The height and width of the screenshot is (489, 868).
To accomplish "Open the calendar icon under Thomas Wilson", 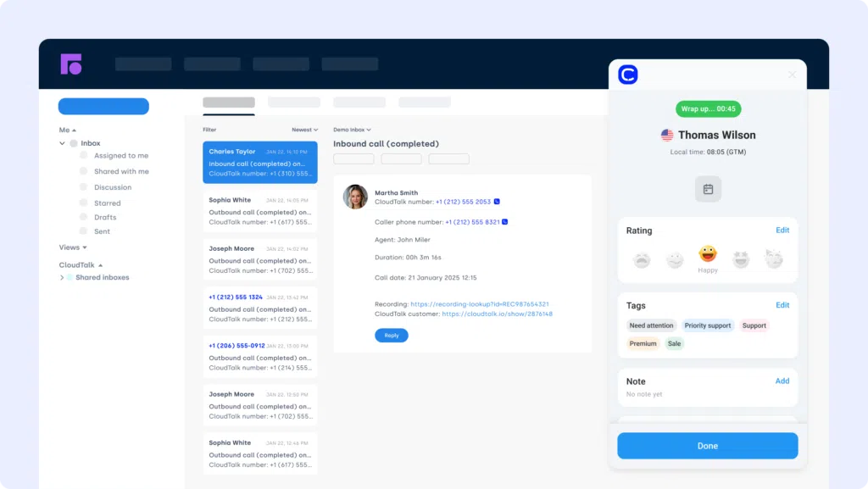I will point(708,189).
